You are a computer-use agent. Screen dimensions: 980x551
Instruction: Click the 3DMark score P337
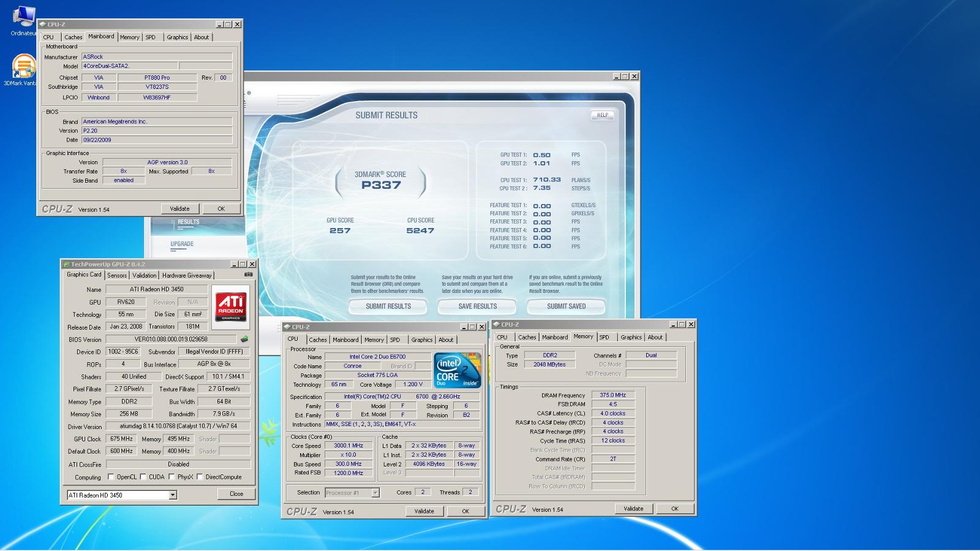coord(381,185)
